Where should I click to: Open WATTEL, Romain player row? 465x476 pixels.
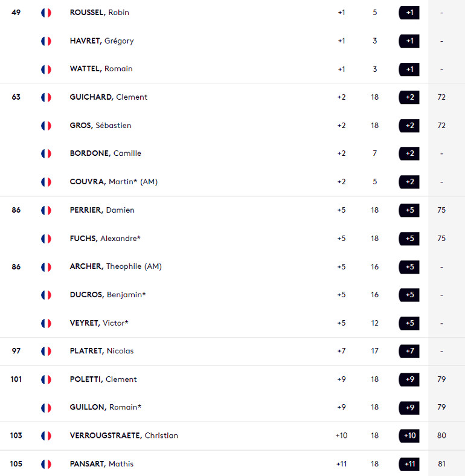(x=232, y=69)
